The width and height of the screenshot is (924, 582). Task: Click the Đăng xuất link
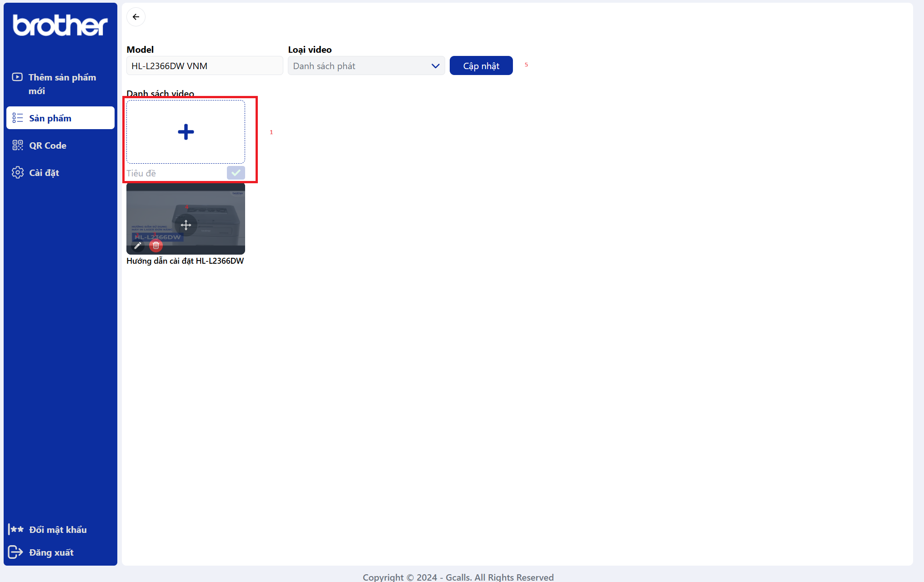pyautogui.click(x=51, y=552)
